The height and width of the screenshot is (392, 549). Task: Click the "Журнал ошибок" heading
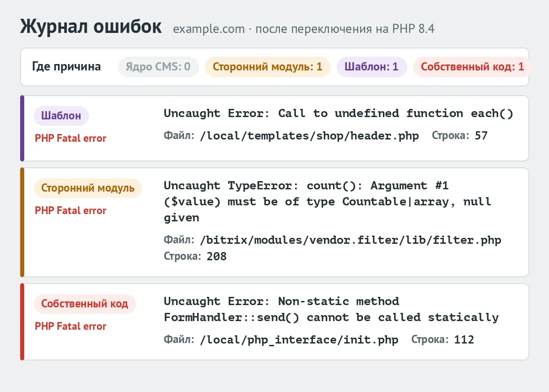click(91, 27)
